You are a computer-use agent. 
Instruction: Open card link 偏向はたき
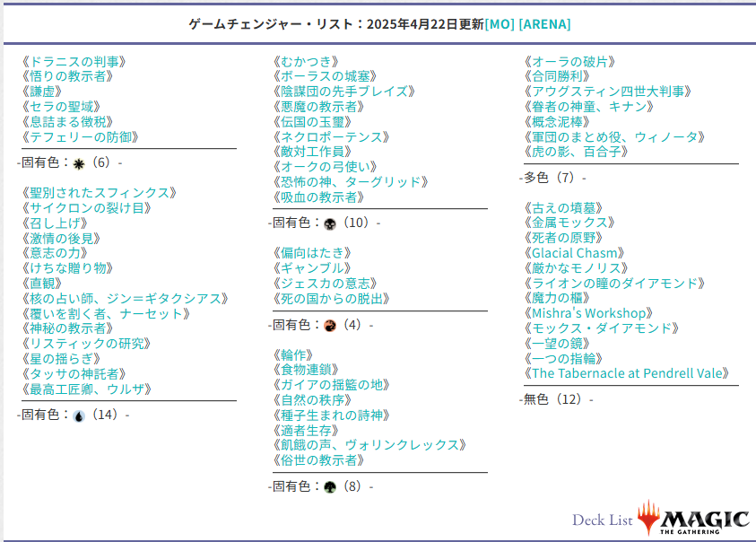[x=312, y=253]
